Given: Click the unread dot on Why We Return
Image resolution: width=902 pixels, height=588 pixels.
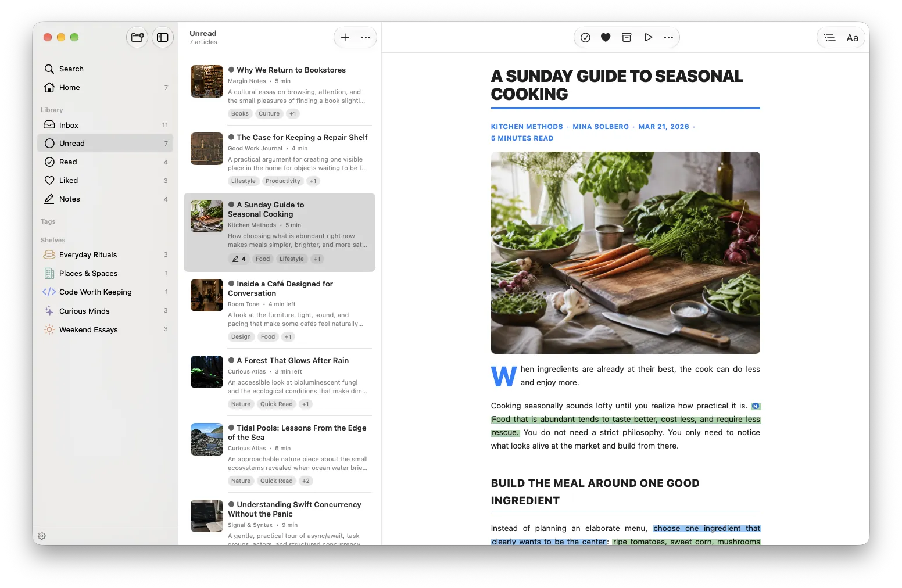Looking at the screenshot, I should (x=231, y=70).
